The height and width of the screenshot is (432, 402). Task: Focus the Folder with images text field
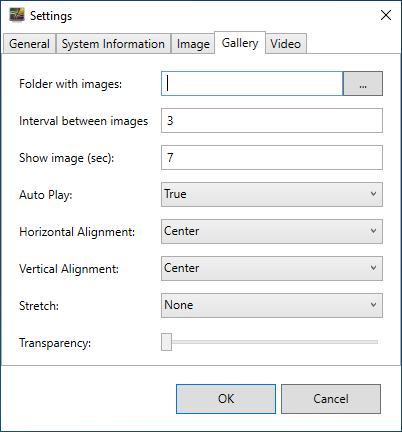(252, 83)
